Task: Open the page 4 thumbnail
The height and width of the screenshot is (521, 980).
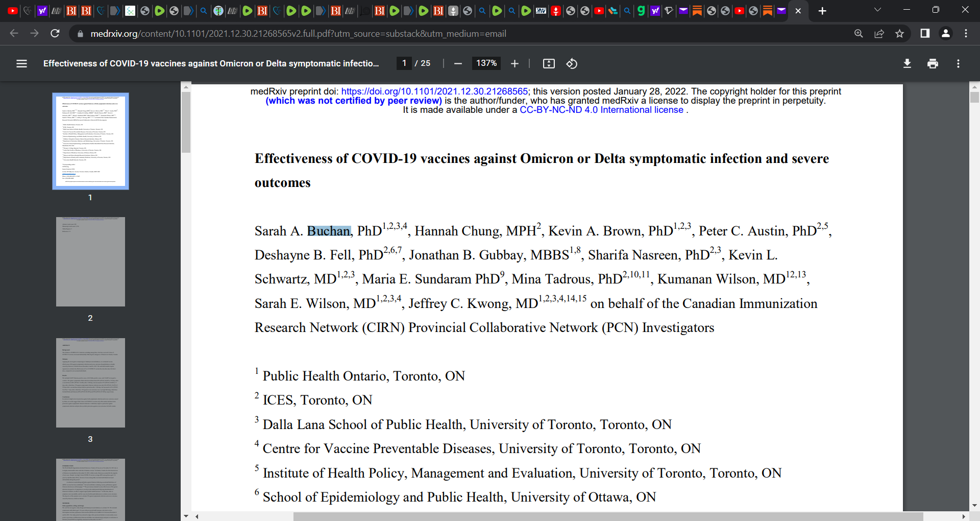Action: pos(90,489)
